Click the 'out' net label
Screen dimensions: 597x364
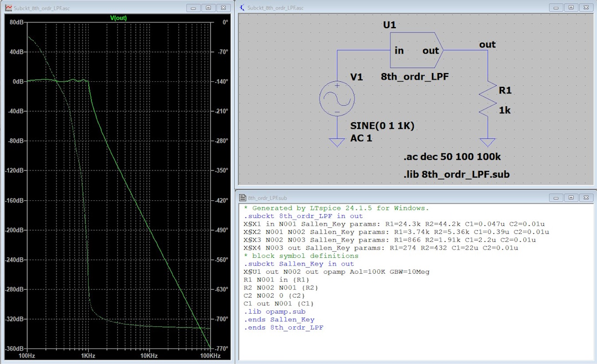pos(487,44)
